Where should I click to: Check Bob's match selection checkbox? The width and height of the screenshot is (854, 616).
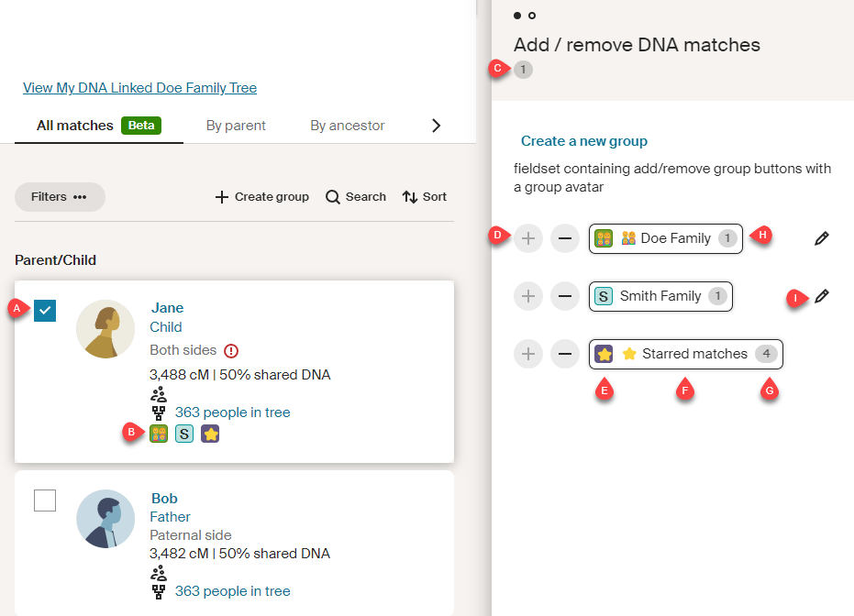coord(44,500)
